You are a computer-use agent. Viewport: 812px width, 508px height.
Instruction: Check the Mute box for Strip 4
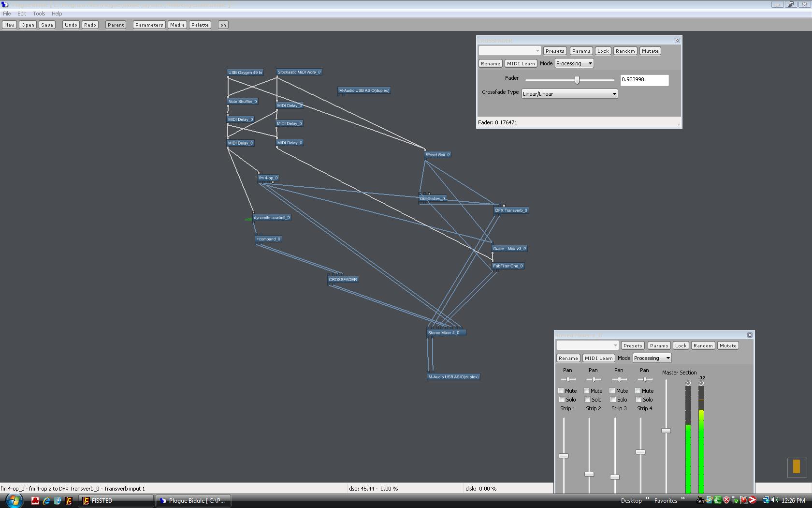638,391
